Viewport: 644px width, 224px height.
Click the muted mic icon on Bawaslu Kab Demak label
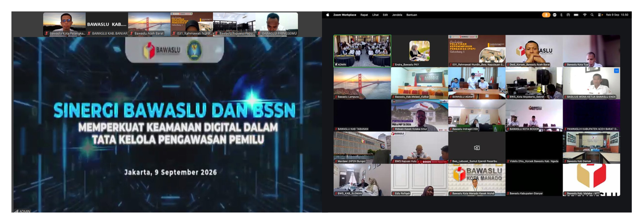(565, 161)
